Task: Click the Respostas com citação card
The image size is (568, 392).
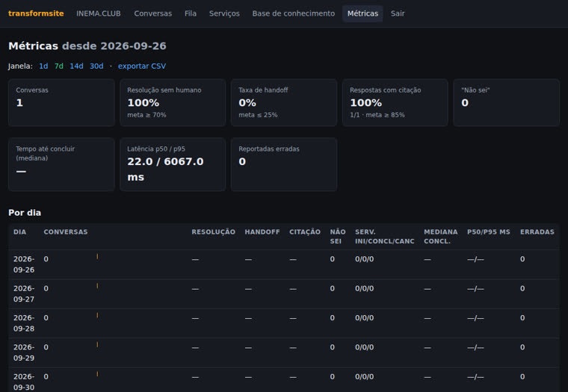Action: (x=395, y=102)
